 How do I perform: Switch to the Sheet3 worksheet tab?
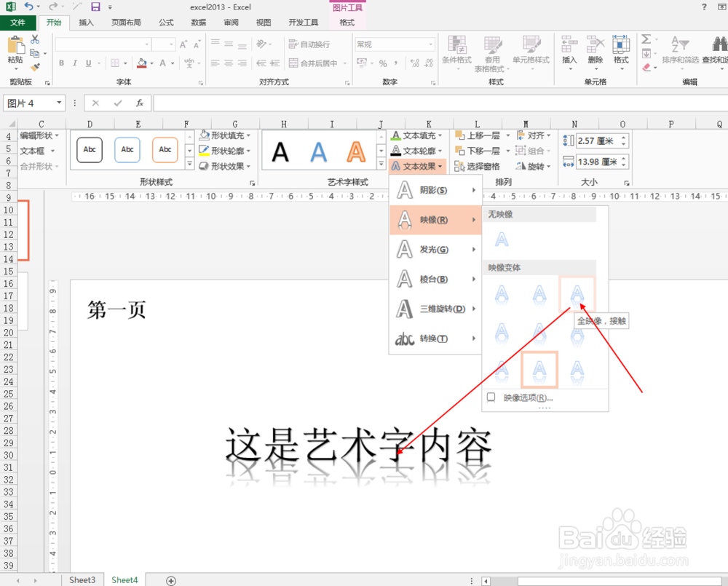82,579
